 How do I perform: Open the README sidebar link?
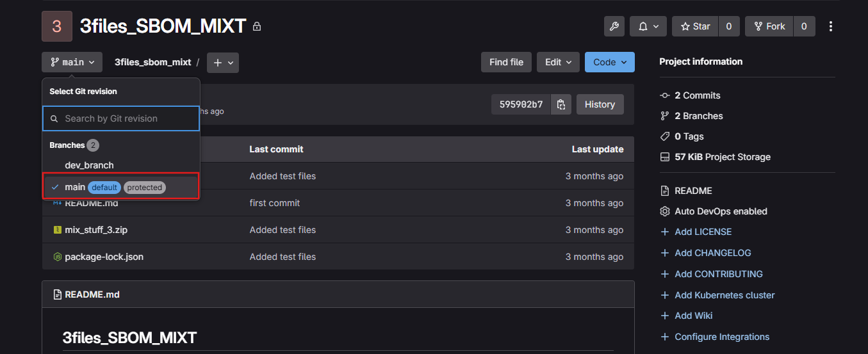click(x=693, y=191)
